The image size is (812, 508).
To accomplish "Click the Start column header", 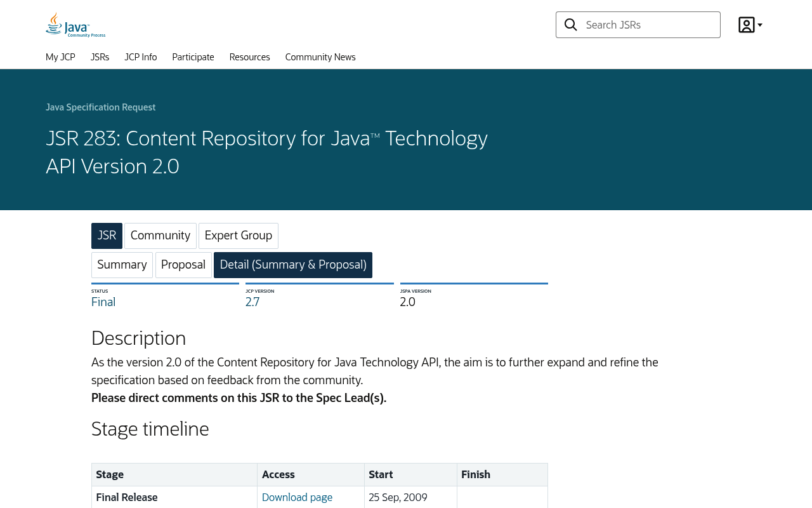I will [x=410, y=475].
